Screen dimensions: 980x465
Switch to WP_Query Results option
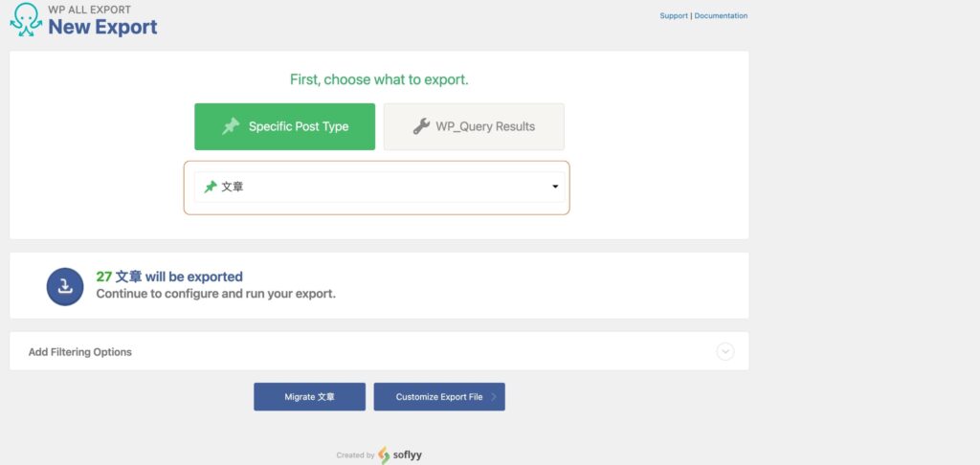coord(474,127)
